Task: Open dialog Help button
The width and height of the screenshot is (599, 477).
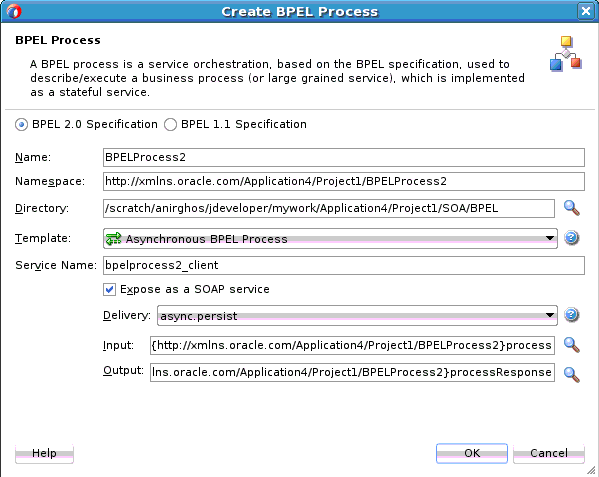Action: tap(44, 453)
